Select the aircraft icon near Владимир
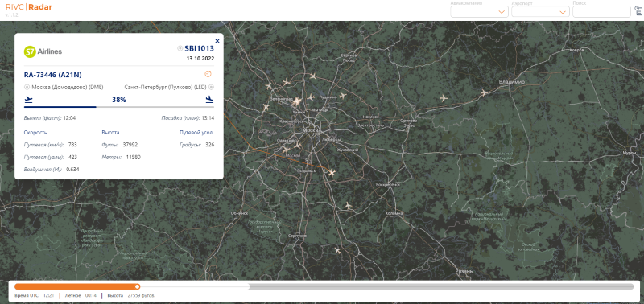644x304 pixels. (x=484, y=93)
